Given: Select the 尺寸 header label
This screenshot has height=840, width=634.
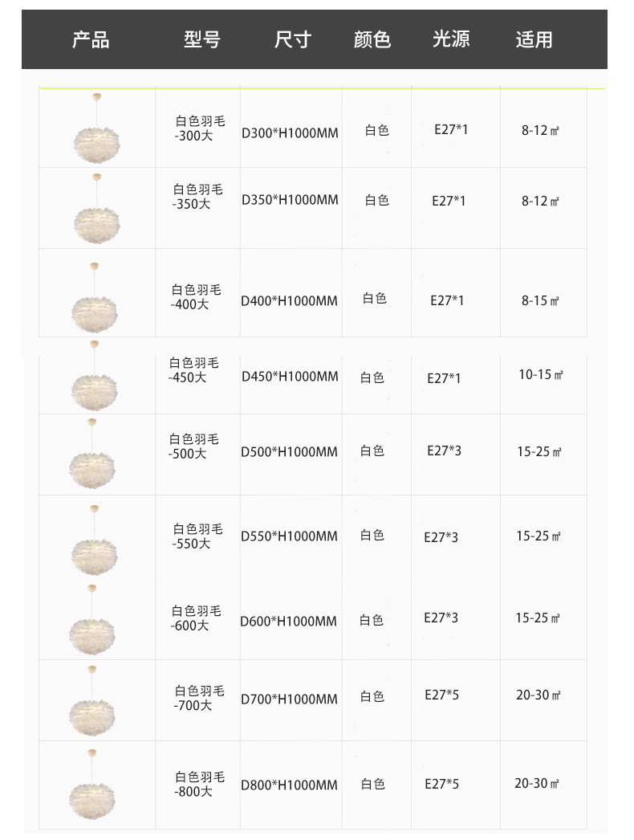Looking at the screenshot, I should (x=293, y=39).
